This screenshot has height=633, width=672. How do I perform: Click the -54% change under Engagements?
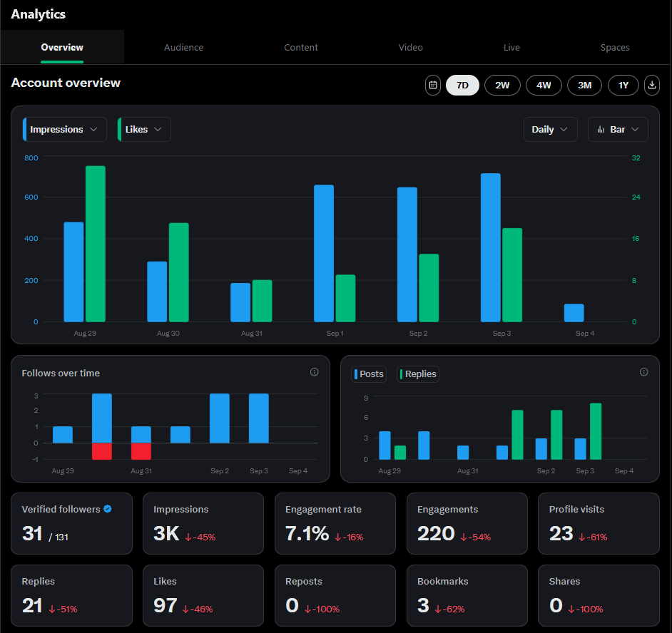(476, 537)
